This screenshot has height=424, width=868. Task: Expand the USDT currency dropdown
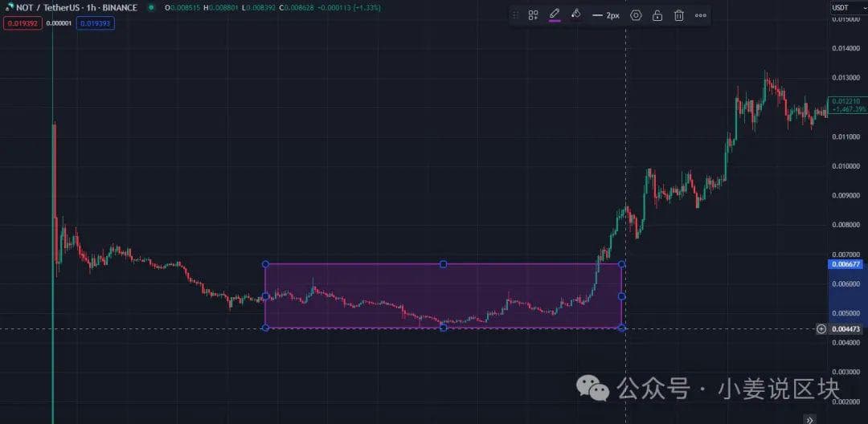(x=843, y=8)
